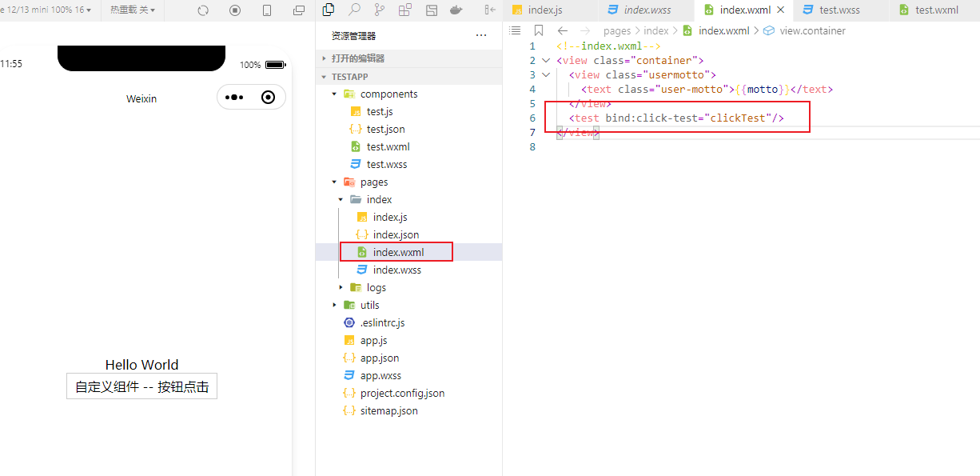The height and width of the screenshot is (476, 980).
Task: Open the search panel magnifier icon
Action: pos(354,10)
